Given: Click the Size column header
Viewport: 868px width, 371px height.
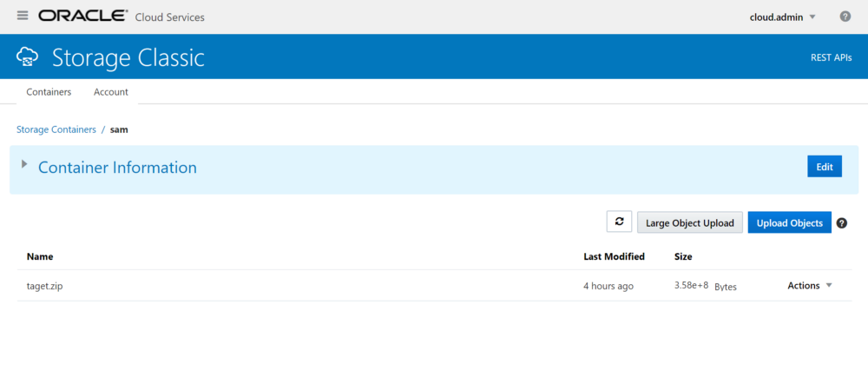Looking at the screenshot, I should coord(683,256).
